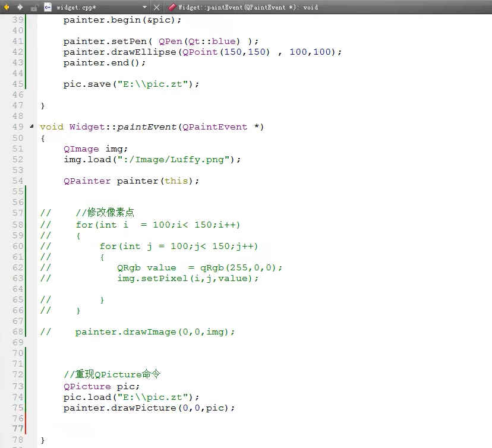Click the ":/Image/Luffy.png" string
Image resolution: width=492 pixels, height=448 pixels.
coord(175,160)
